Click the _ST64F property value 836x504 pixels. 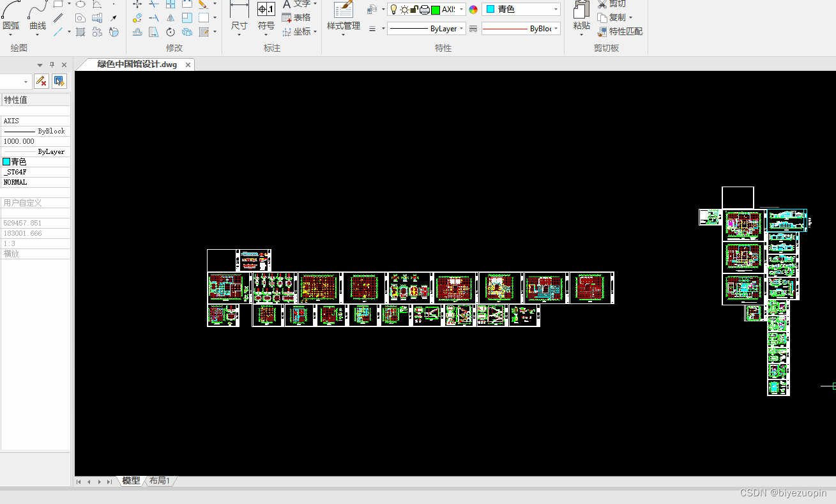(x=35, y=172)
